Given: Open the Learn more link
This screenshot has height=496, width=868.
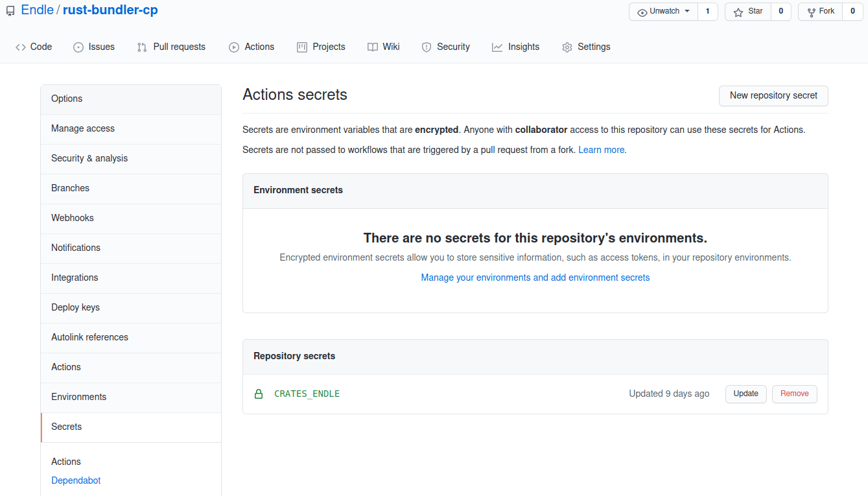Looking at the screenshot, I should click(x=601, y=150).
